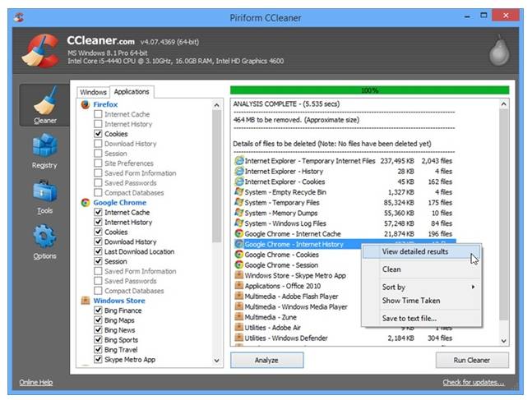Click the Analyze button
The width and height of the screenshot is (532, 400).
pos(266,360)
